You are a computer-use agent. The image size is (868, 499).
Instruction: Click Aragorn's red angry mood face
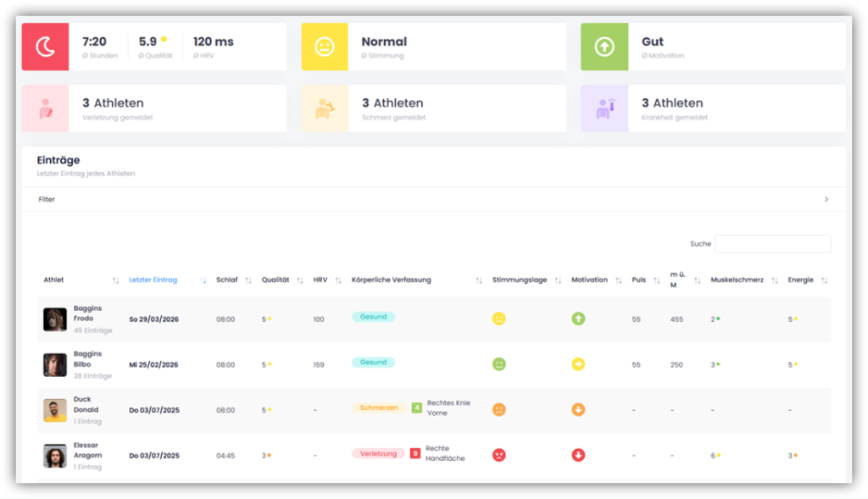pyautogui.click(x=499, y=455)
